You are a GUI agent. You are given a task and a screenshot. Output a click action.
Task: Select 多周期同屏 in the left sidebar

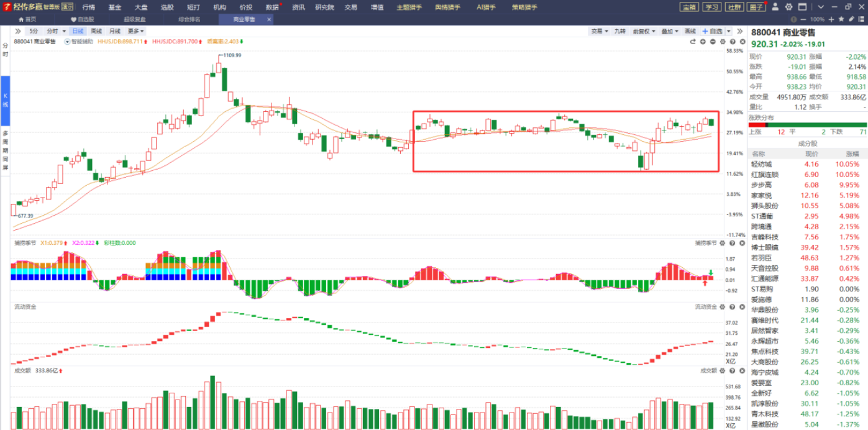coord(5,150)
